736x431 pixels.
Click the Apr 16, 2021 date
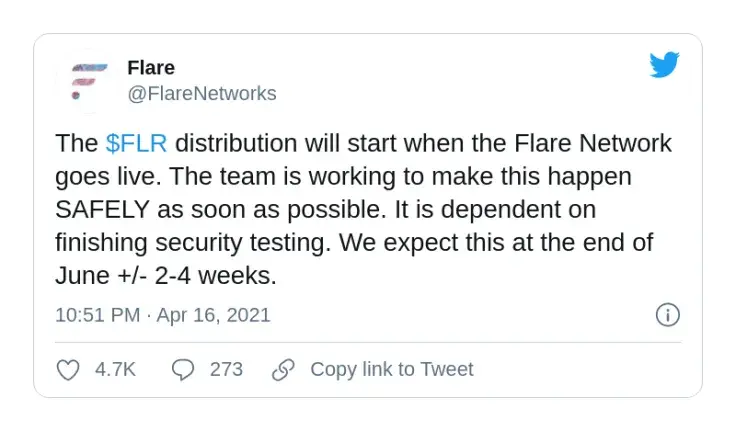214,315
